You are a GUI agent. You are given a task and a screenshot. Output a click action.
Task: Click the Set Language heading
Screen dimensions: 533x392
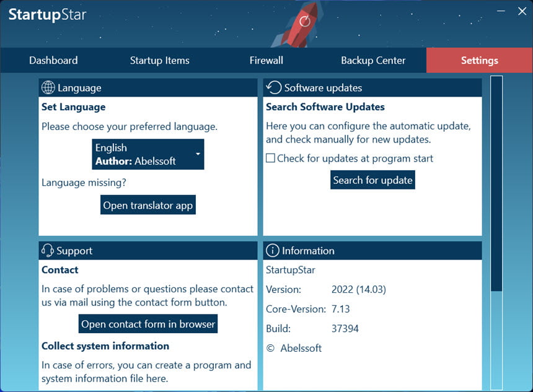point(73,107)
